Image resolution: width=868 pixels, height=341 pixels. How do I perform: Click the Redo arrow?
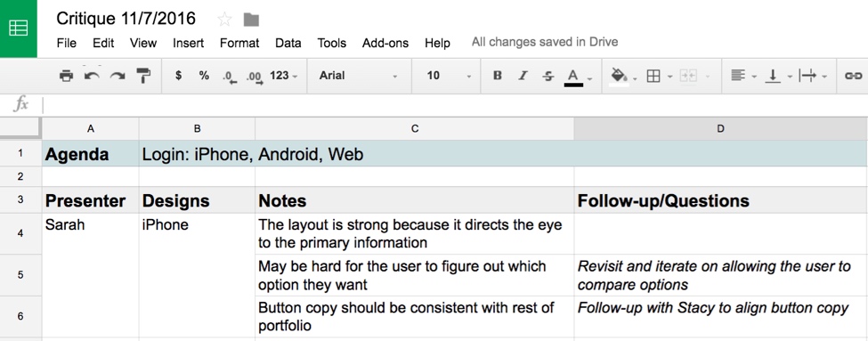118,76
